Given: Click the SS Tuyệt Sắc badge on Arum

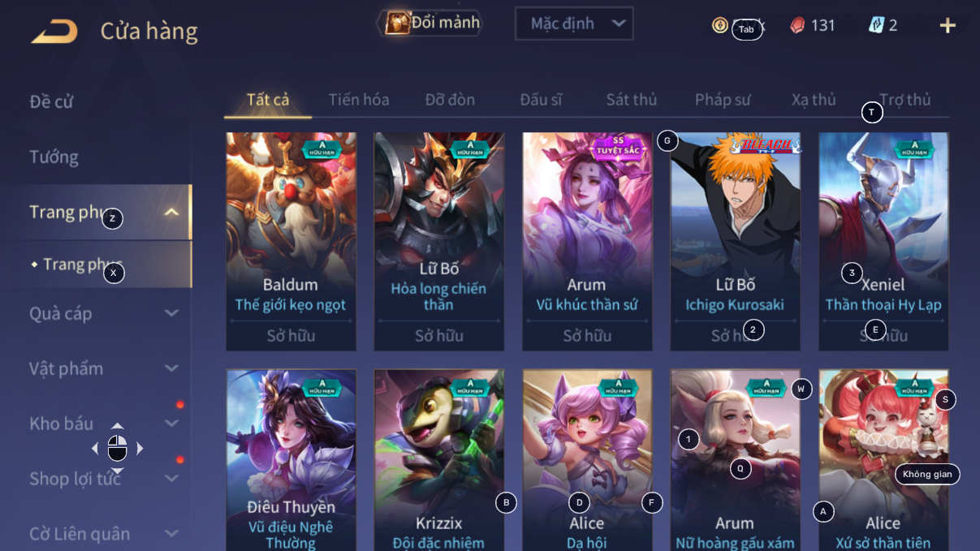Looking at the screenshot, I should tap(619, 146).
